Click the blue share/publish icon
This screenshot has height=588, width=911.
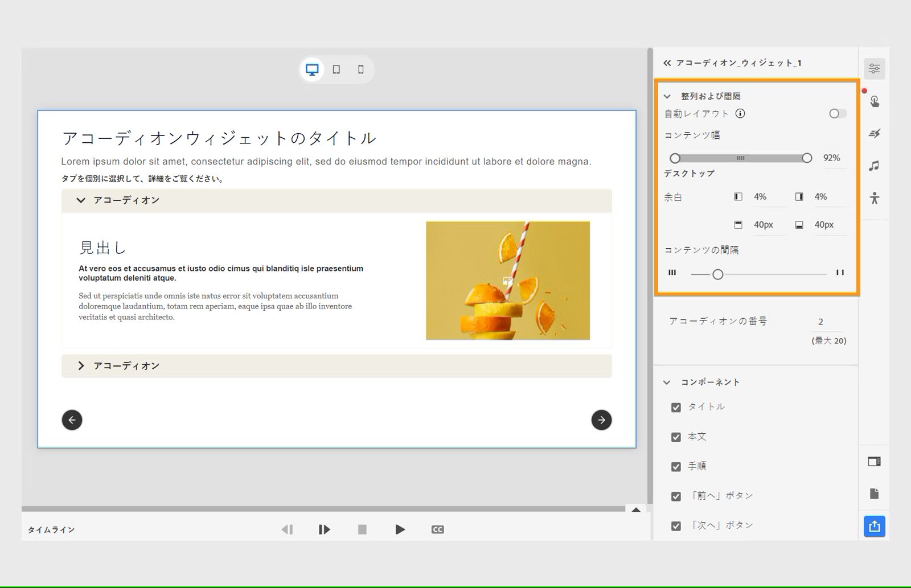[875, 526]
